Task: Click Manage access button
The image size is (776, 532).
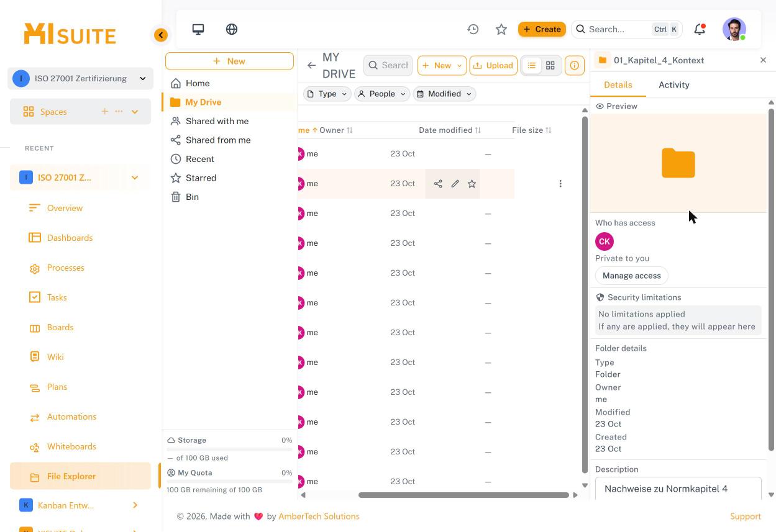Action: coord(631,276)
